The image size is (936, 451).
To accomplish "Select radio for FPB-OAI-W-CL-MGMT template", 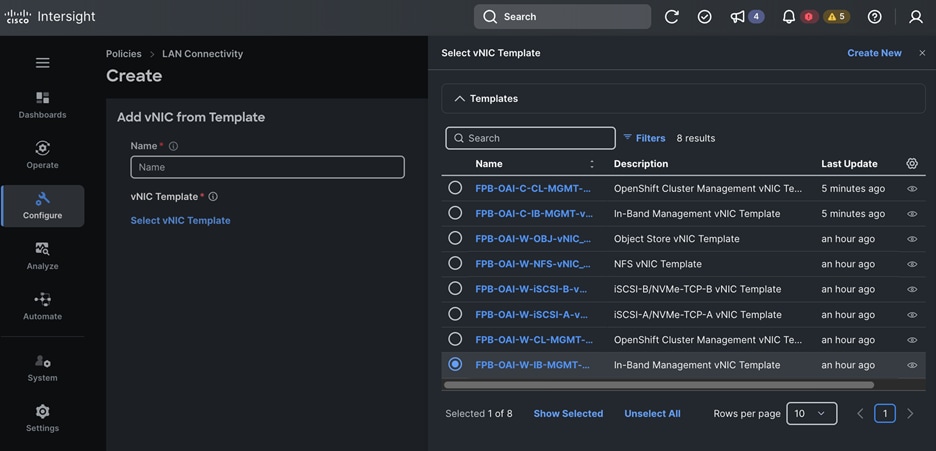I will (x=455, y=339).
